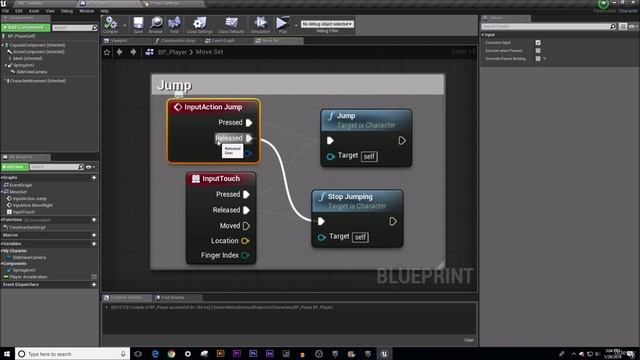The width and height of the screenshot is (640, 360).
Task: Add event dispatcher with plus button
Action: pyautogui.click(x=94, y=284)
